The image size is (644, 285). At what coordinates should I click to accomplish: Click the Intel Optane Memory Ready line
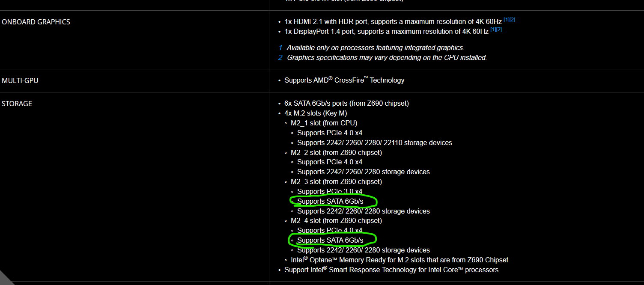(400, 260)
